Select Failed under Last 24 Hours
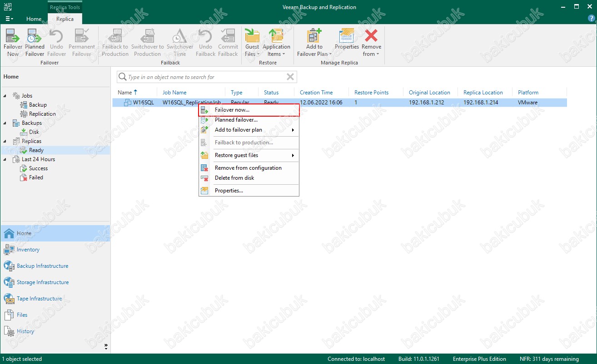 [36, 177]
